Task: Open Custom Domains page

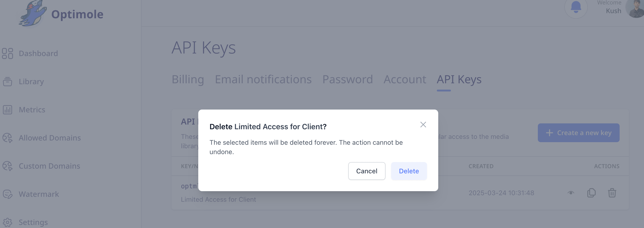Action: [x=49, y=166]
